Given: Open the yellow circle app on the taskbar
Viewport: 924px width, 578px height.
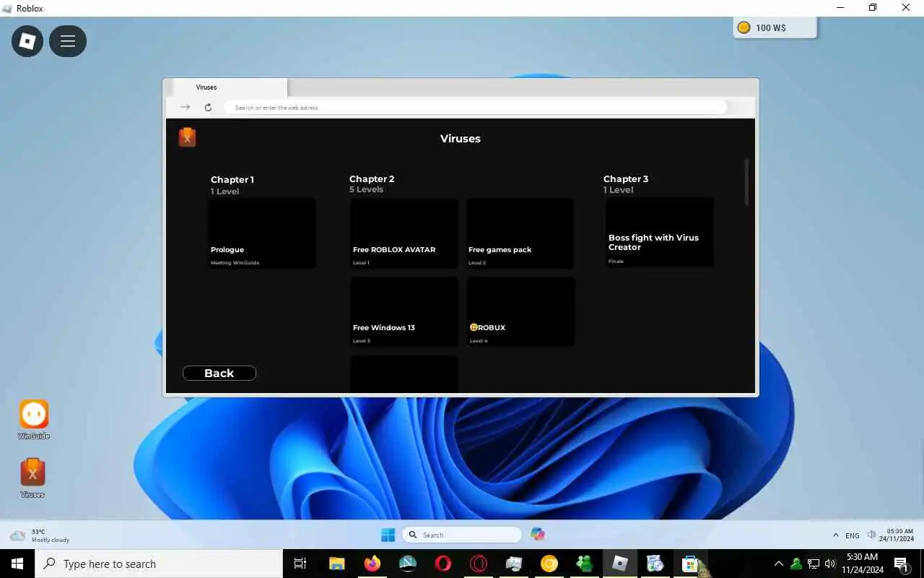Looking at the screenshot, I should [x=549, y=564].
